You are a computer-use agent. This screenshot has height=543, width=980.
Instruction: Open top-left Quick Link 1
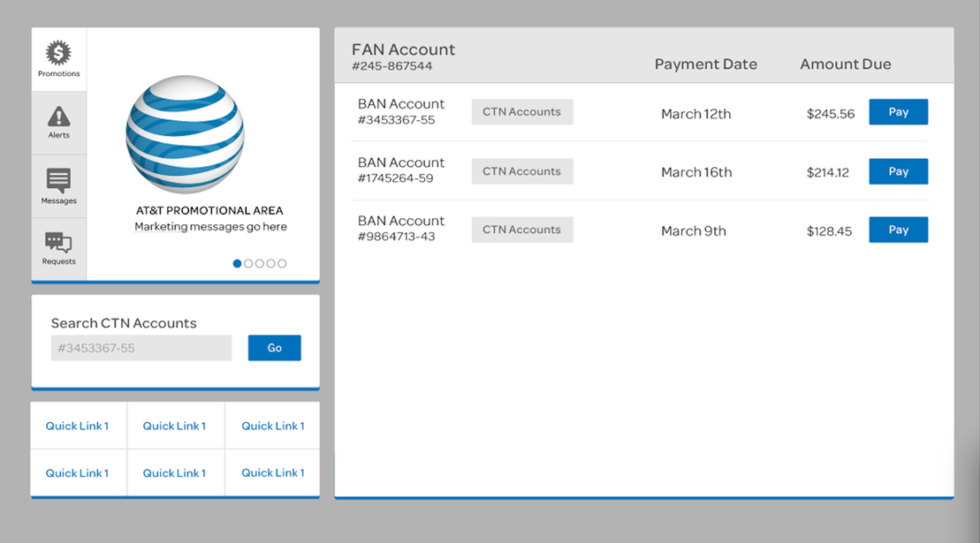coord(78,426)
